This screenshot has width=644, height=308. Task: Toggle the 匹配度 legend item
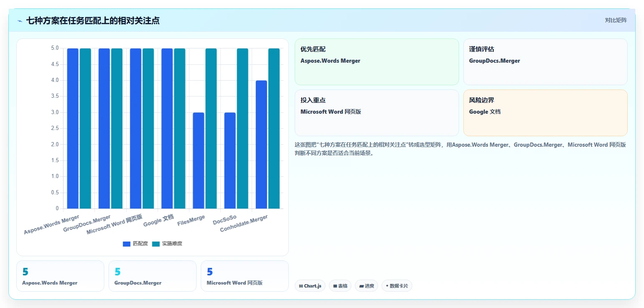tap(135, 244)
